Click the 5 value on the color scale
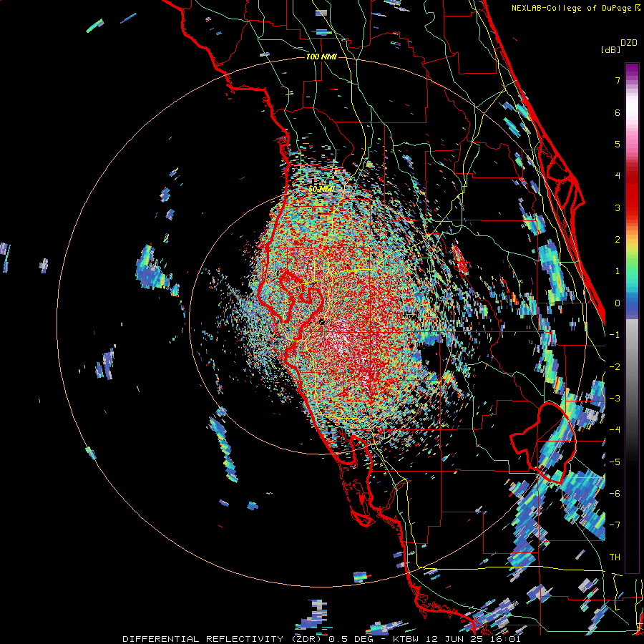The height and width of the screenshot is (644, 644). tap(618, 144)
